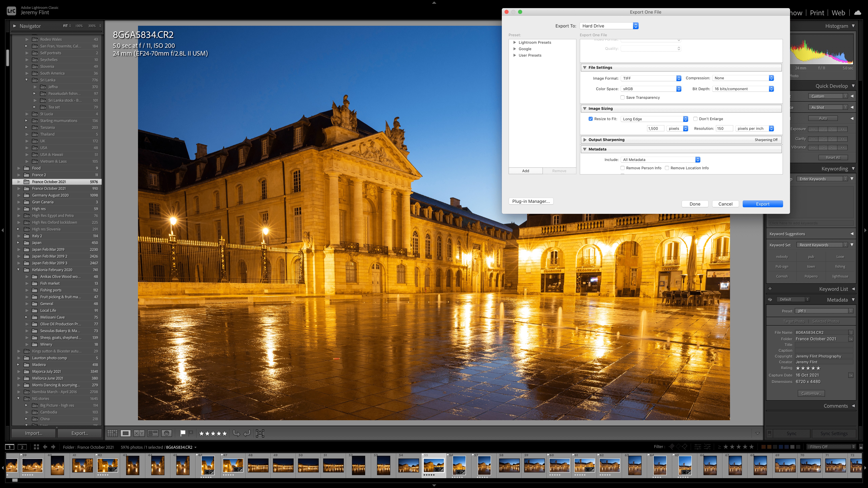Screen dimensions: 868x488
Task: Enable the Don't Enlarge checkbox
Action: (695, 119)
